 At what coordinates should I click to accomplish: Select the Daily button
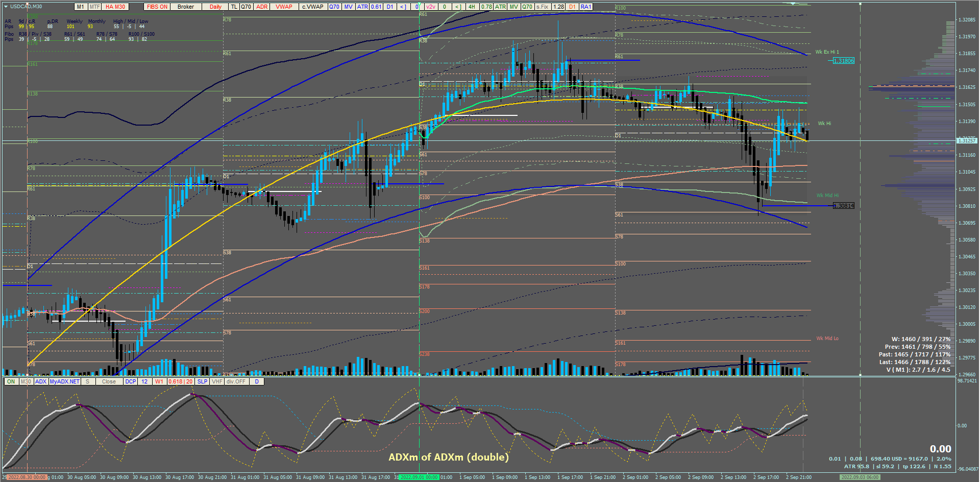[215, 7]
